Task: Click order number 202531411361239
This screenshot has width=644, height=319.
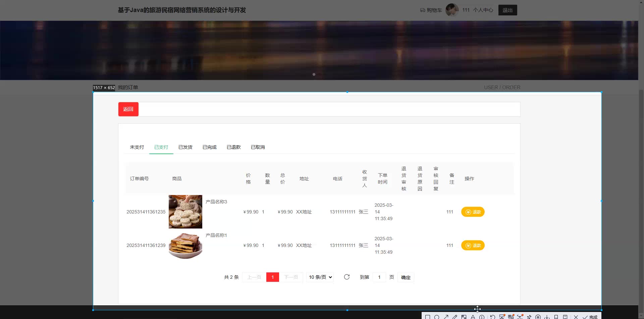Action: [x=146, y=245]
